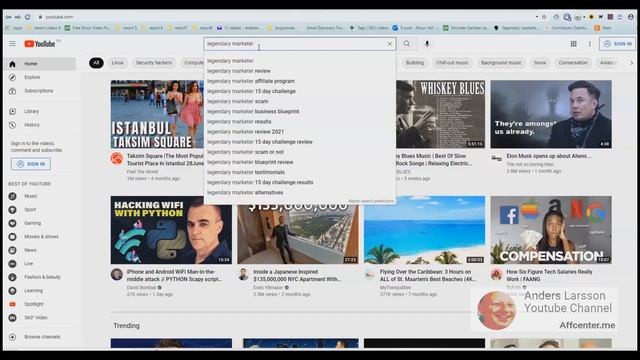Image resolution: width=640 pixels, height=360 pixels.
Task: Open the Live category icon
Action: (x=13, y=264)
